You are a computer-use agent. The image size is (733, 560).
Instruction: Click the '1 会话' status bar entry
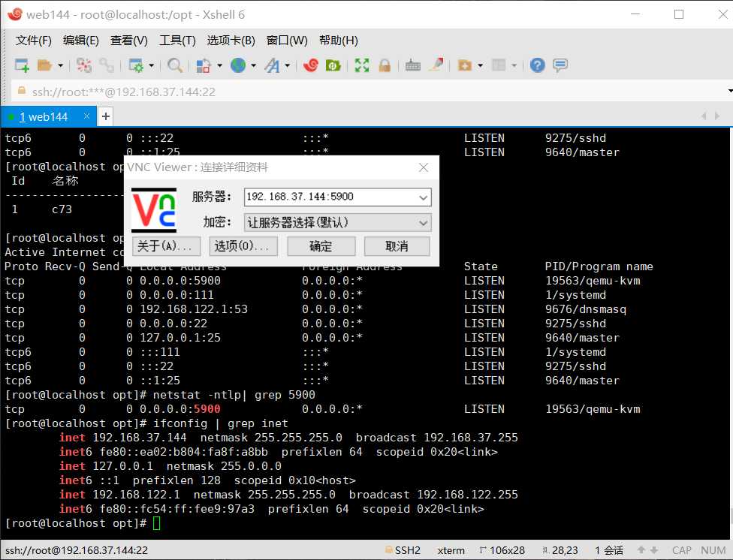(x=609, y=550)
